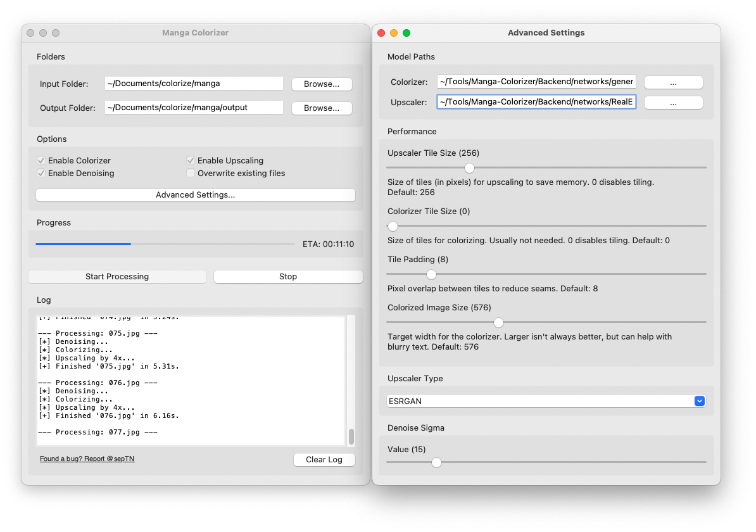This screenshot has width=756, height=532.
Task: Click the Denoise Sigma value slider handle
Action: 436,462
